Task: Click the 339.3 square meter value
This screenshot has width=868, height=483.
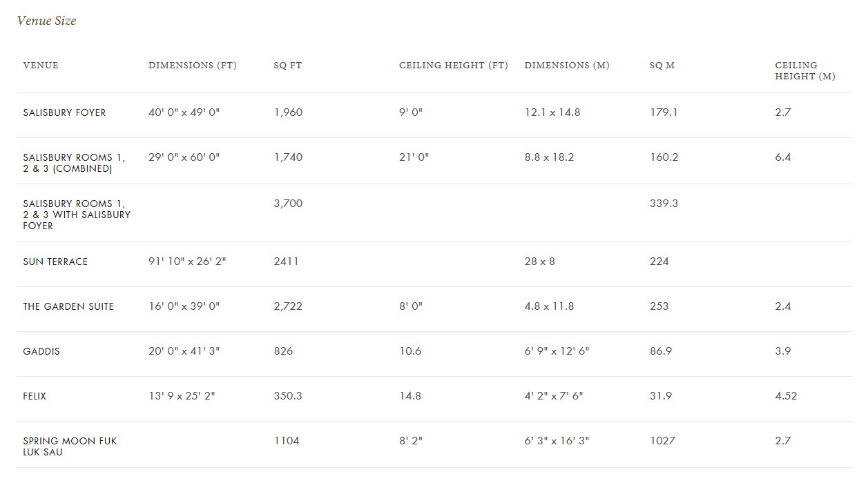Action: pos(664,204)
